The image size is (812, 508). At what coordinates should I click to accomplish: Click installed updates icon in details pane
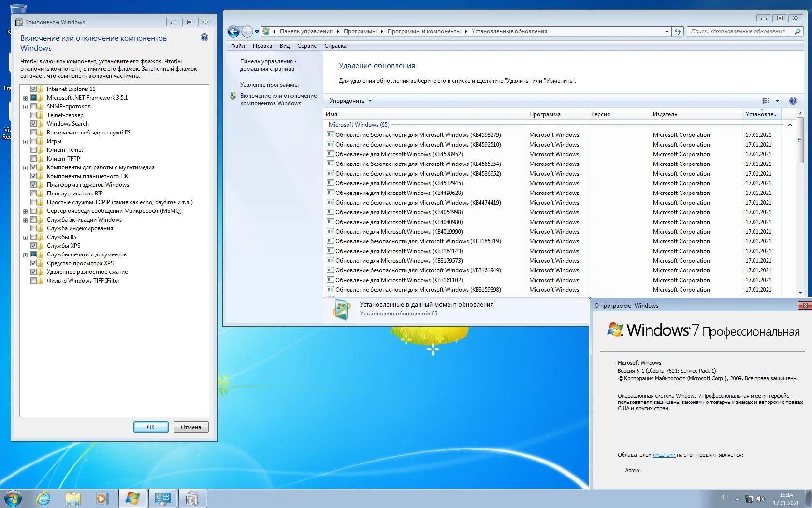point(342,309)
